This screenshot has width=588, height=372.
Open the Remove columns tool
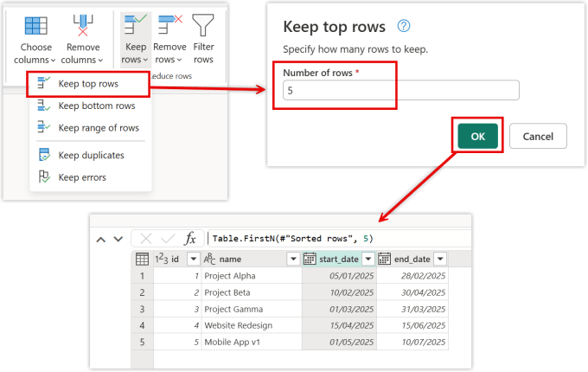click(x=82, y=40)
